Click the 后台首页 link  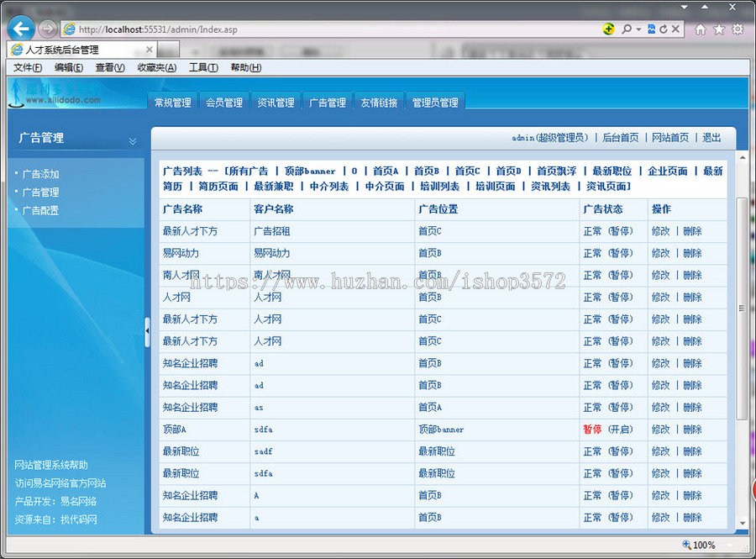coord(620,138)
